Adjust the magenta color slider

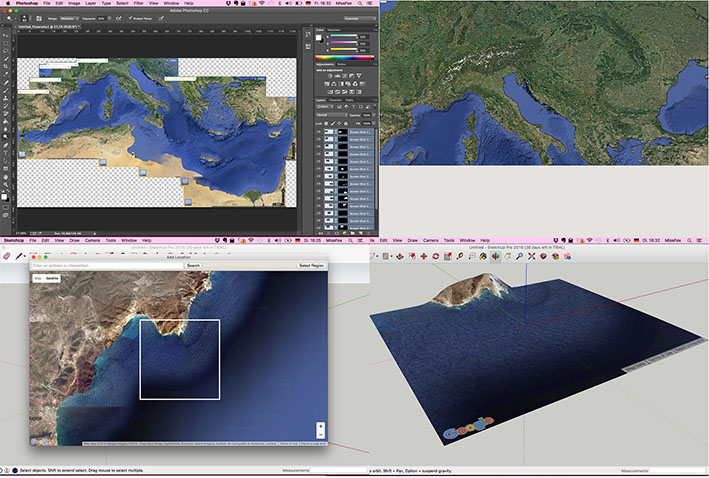pyautogui.click(x=344, y=42)
